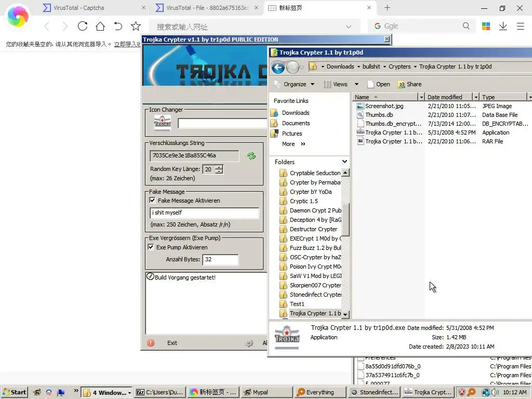Click the Windows Start button
Screen dimensions: 532x399
(14, 392)
